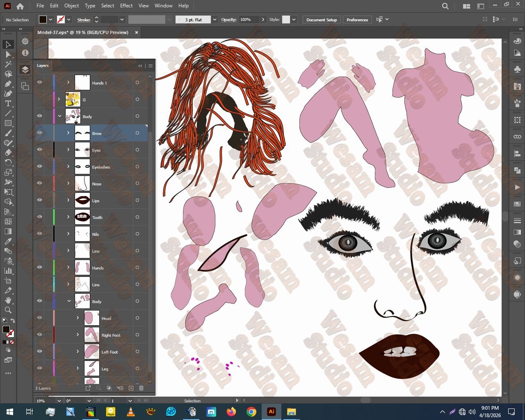Click the Fill box in the toolbar
Viewport: 525px width, 420px height.
coord(6,329)
